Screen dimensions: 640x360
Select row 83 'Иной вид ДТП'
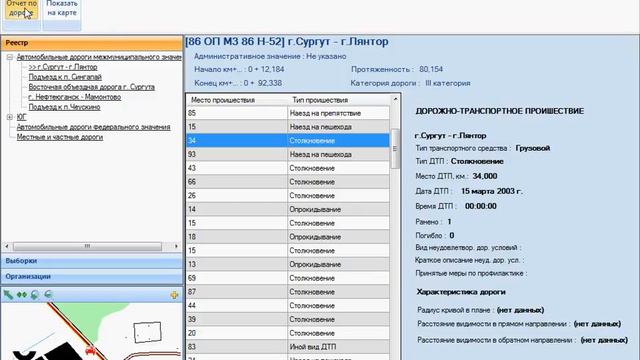click(288, 347)
